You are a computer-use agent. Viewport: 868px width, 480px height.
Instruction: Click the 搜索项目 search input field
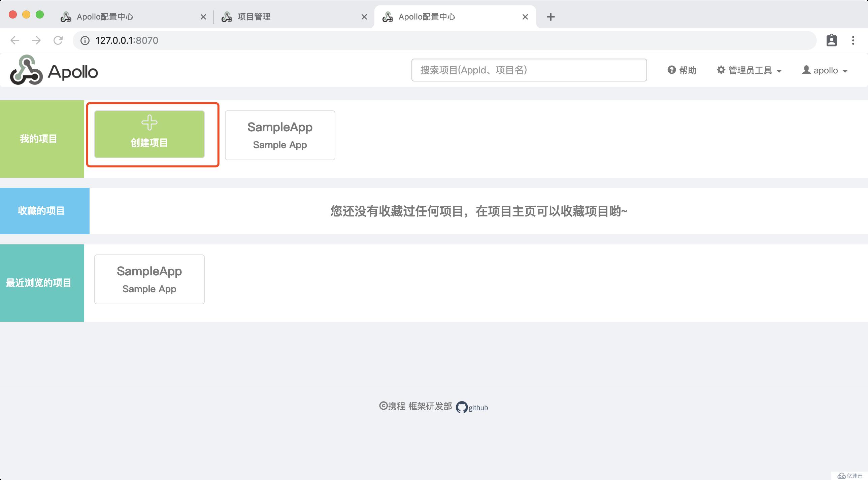(529, 70)
